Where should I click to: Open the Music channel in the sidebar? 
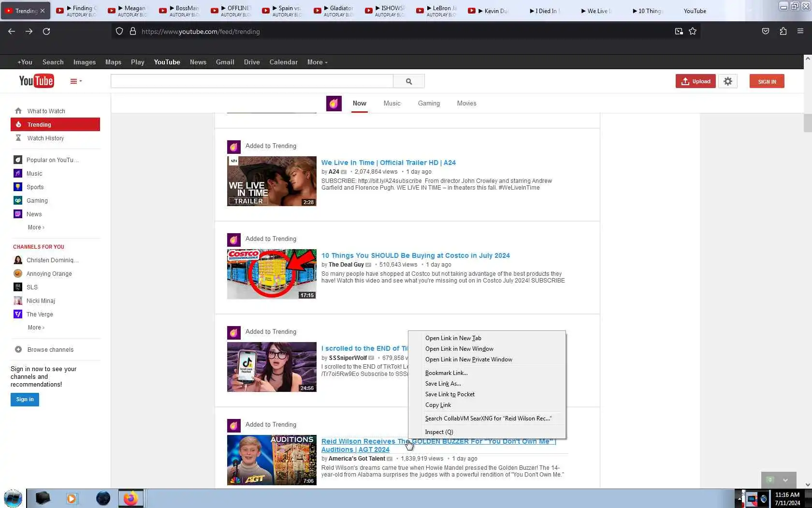click(34, 174)
